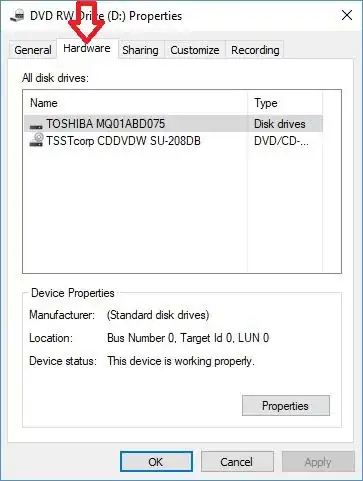363x481 pixels.
Task: Select TSSTcorp CDDVDW SU-208DB entry
Action: [173, 141]
